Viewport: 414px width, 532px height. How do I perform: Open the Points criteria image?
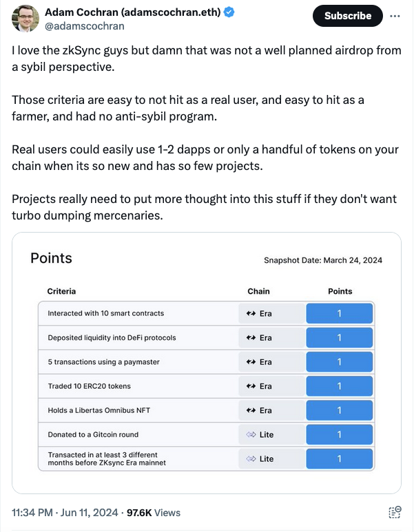(x=207, y=363)
